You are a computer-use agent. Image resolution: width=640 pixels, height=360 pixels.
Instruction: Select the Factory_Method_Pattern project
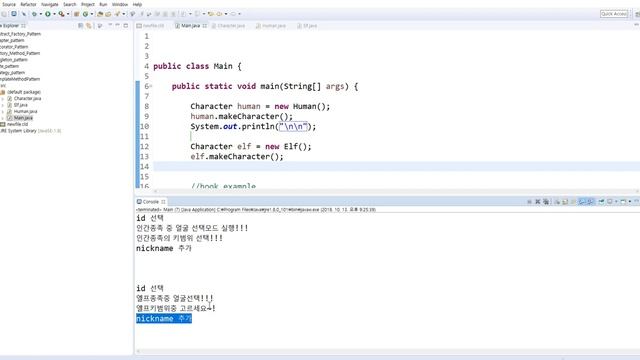click(x=20, y=53)
